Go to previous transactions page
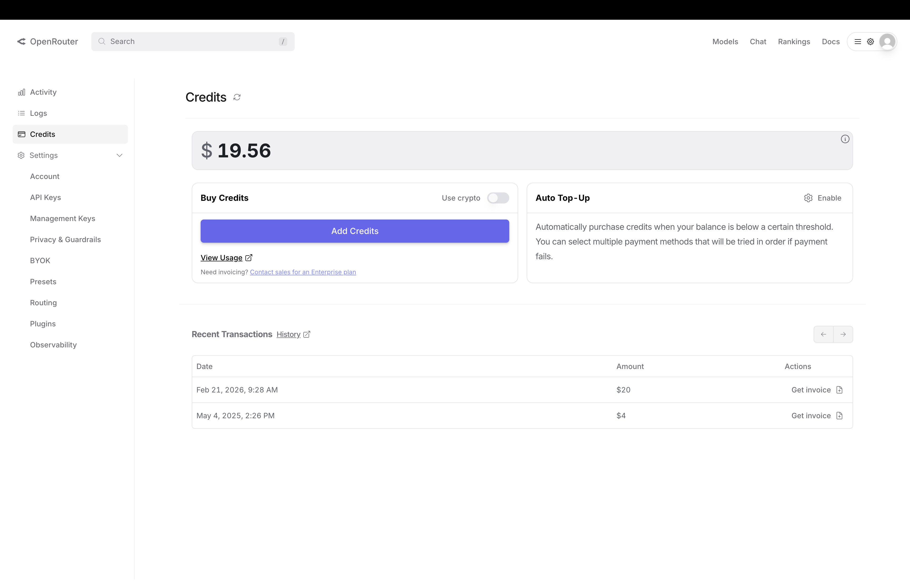 coord(824,334)
